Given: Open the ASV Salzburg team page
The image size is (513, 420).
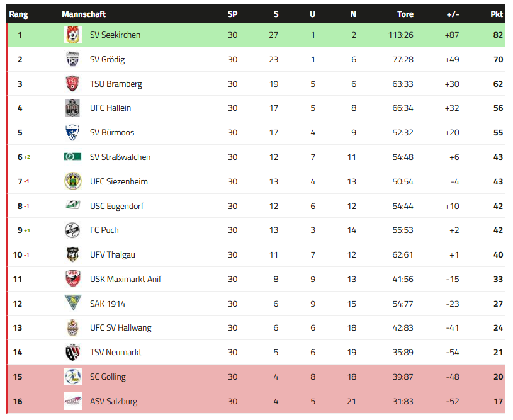Looking at the screenshot, I should tap(113, 401).
